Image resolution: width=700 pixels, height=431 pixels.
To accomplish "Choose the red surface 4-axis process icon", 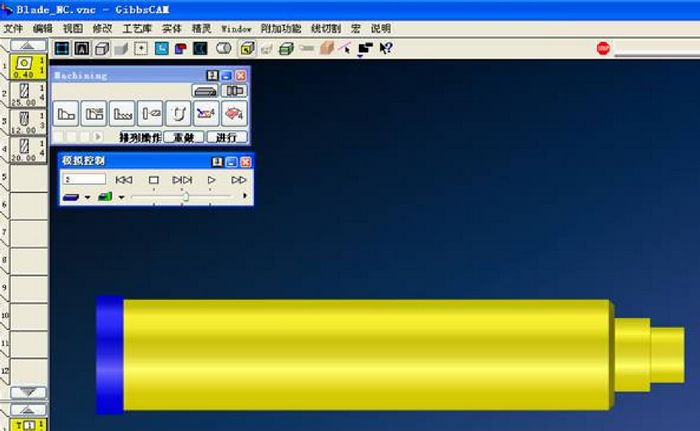I will (234, 113).
